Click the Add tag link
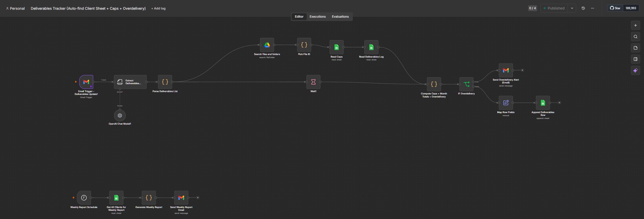 (158, 8)
